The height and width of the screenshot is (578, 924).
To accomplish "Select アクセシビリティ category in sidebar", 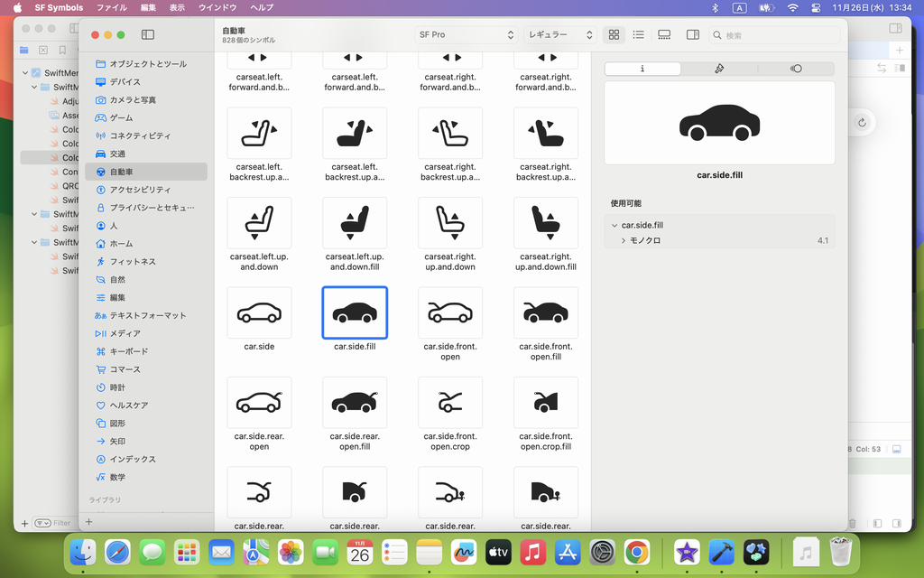I will click(x=140, y=190).
